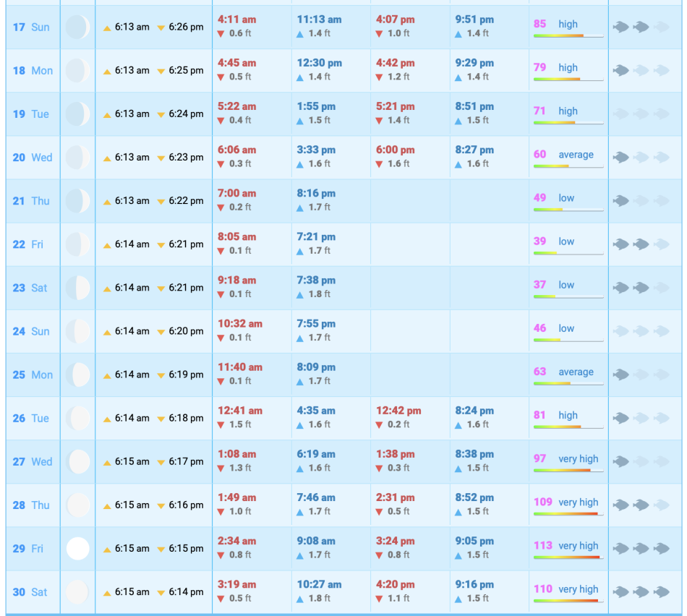Click the coefficient bar for 37 low
This screenshot has height=616, width=687.
pyautogui.click(x=568, y=296)
